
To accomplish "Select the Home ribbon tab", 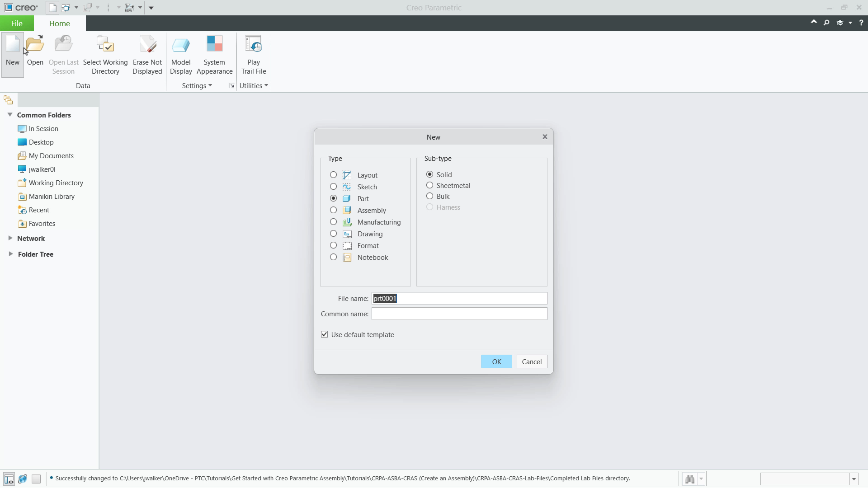I will 59,23.
